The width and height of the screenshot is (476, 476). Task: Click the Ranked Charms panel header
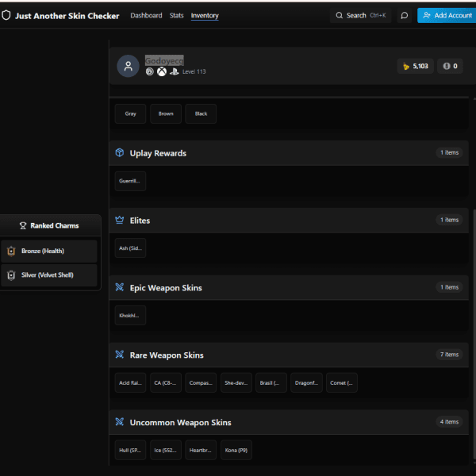51,225
